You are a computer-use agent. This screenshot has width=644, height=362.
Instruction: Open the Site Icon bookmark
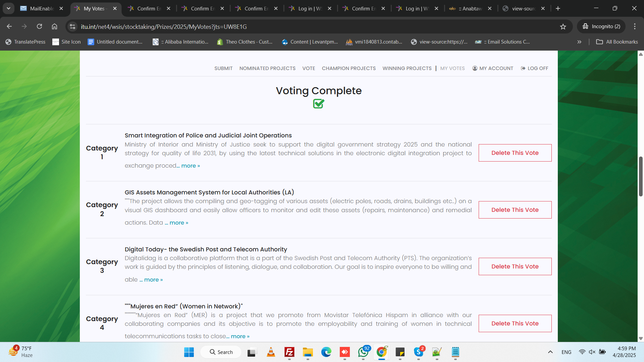pos(66,42)
